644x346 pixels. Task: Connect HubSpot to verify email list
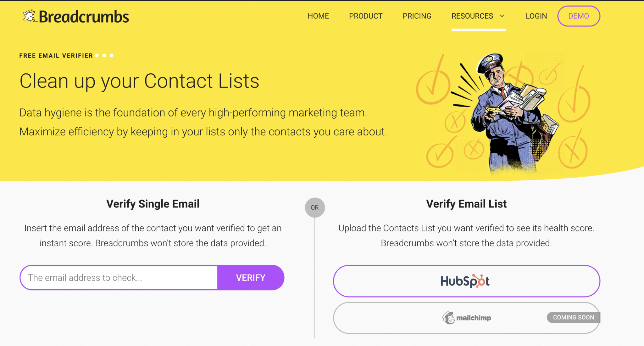[467, 281]
